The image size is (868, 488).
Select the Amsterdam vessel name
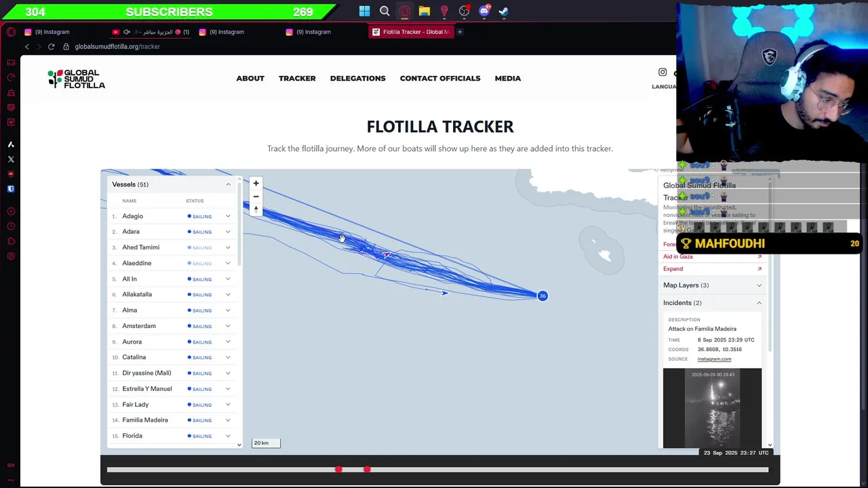[139, 326]
